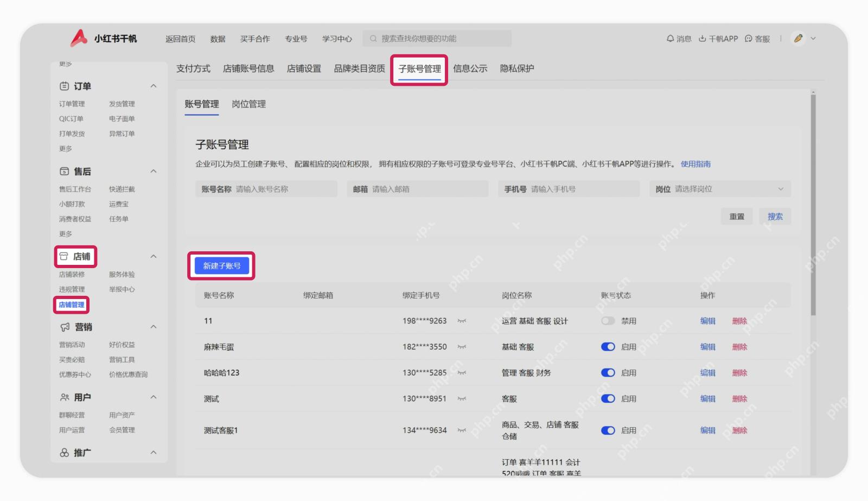
Task: Switch to the 隐私保护 tab
Action: (517, 68)
